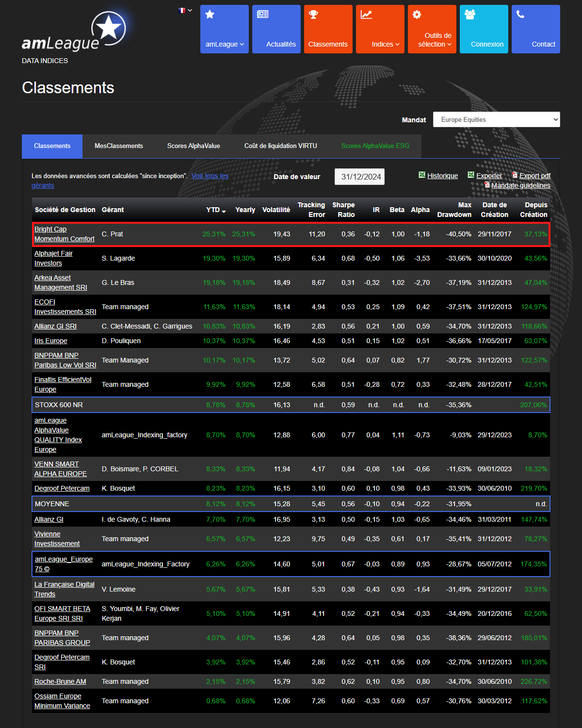Open the Allianz GI SRI link
The height and width of the screenshot is (728, 582).
(x=55, y=326)
